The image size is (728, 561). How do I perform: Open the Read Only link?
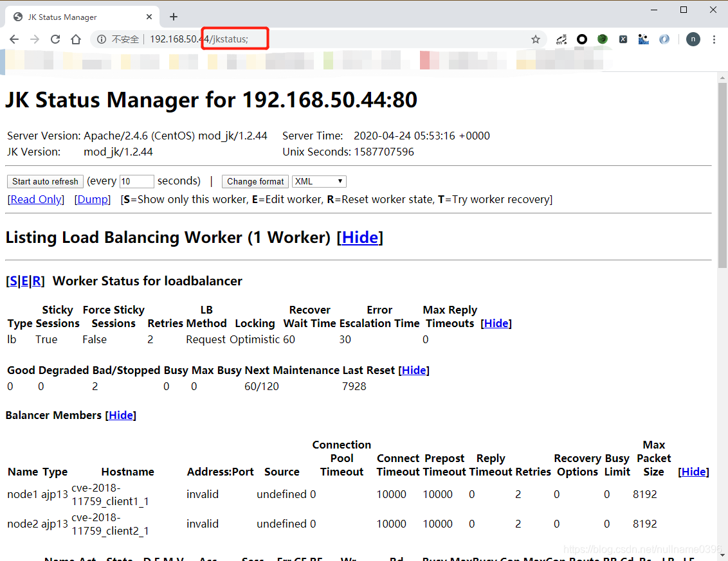(x=36, y=199)
